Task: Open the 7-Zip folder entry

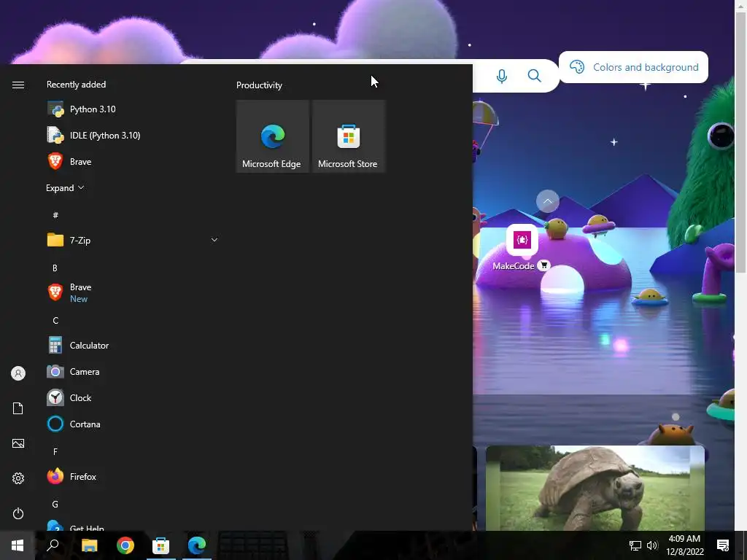Action: [x=133, y=240]
